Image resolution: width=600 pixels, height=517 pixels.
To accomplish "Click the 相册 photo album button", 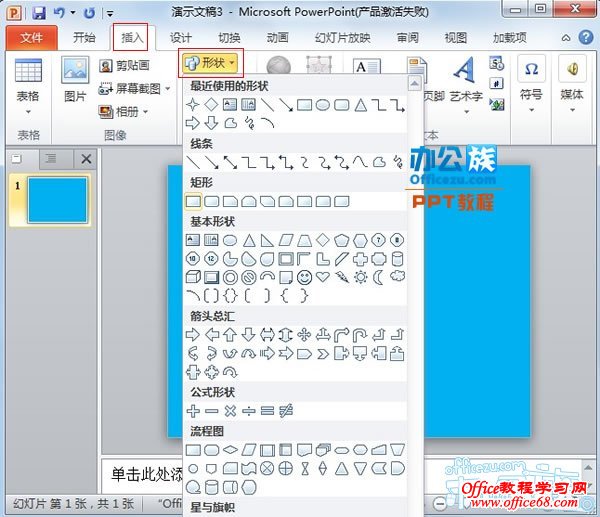I will tap(119, 112).
